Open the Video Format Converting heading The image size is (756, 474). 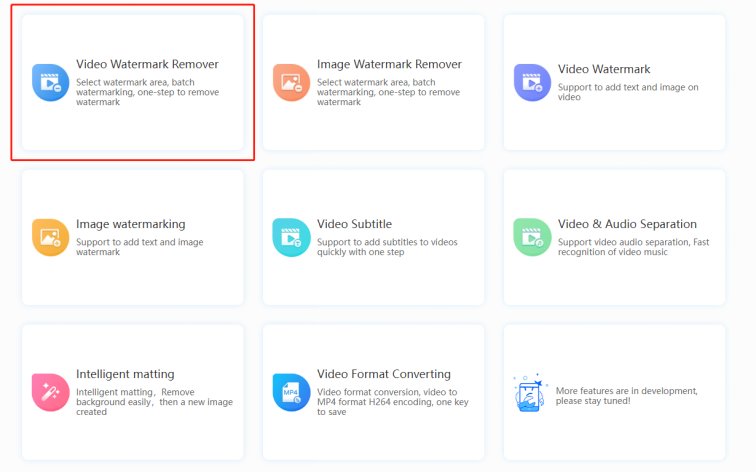(x=384, y=374)
